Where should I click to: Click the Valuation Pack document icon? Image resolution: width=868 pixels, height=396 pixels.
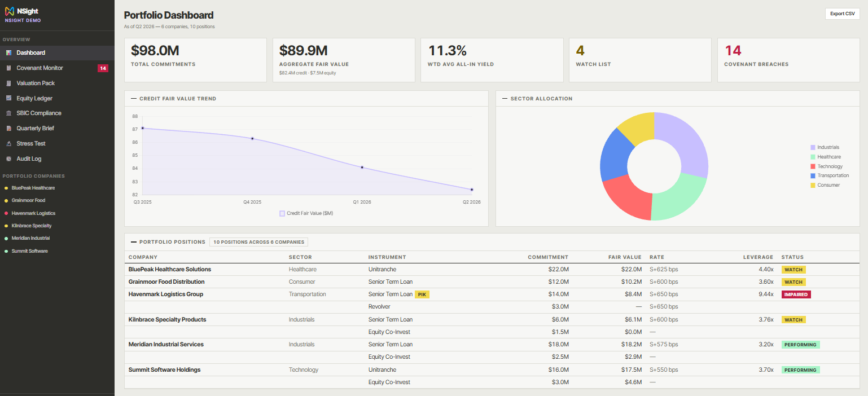[8, 83]
